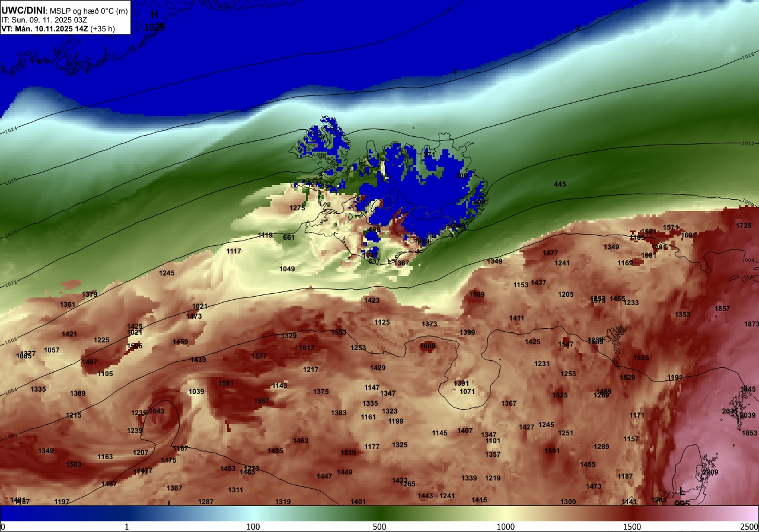Click the valid time 'VT: Mán. 10.11.2025 14Z'
759x532 pixels.
click(x=44, y=28)
